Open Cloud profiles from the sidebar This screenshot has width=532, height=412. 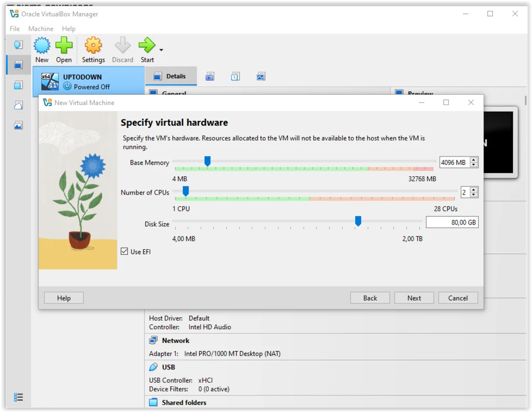pos(19,105)
